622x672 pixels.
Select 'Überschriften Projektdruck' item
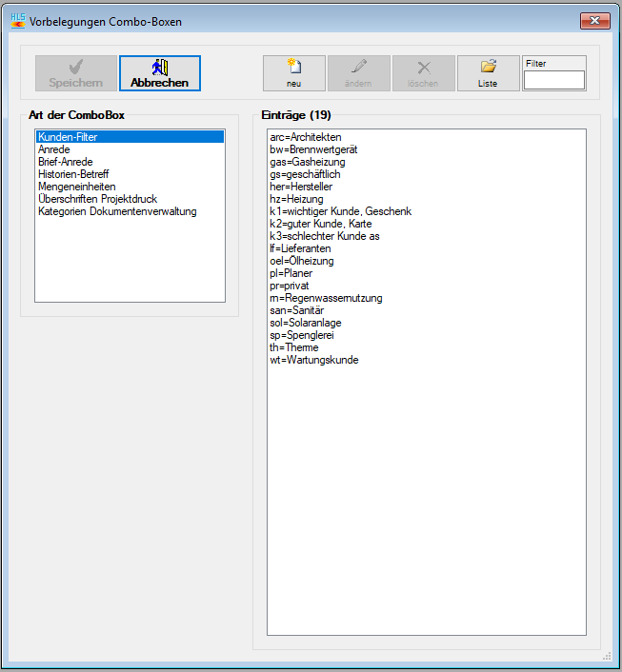(x=97, y=199)
